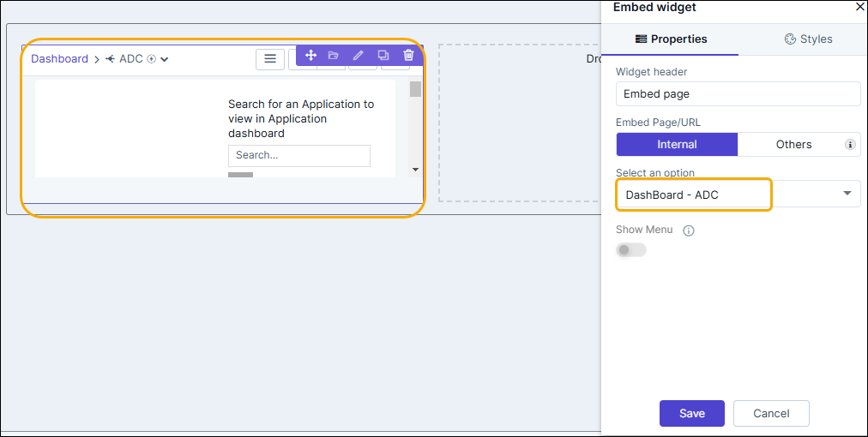The height and width of the screenshot is (437, 868).
Task: Switch to the Styles tab
Action: 808,39
